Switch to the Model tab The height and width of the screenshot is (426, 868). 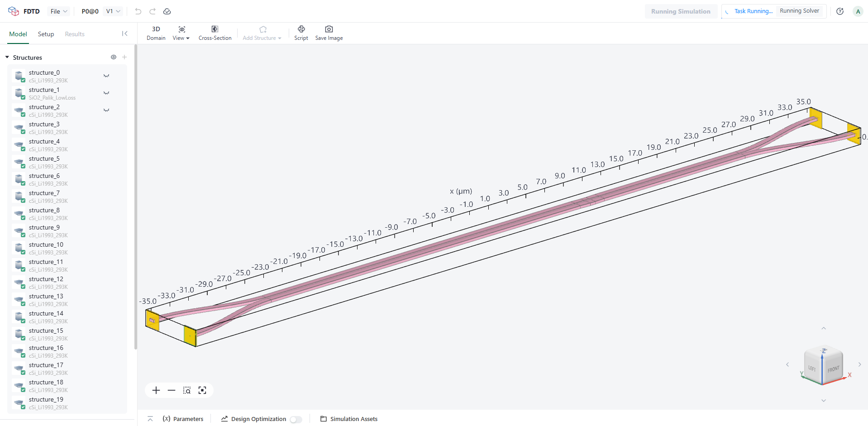coord(18,34)
